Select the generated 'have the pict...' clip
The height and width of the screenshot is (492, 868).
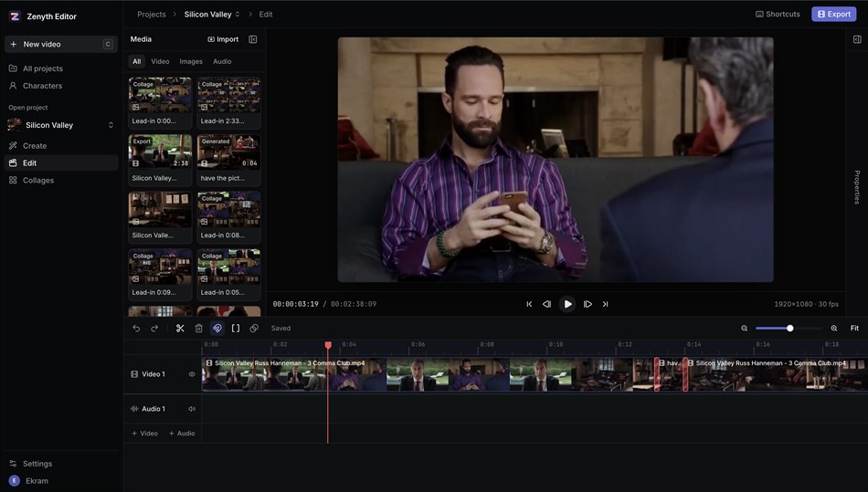pos(228,161)
